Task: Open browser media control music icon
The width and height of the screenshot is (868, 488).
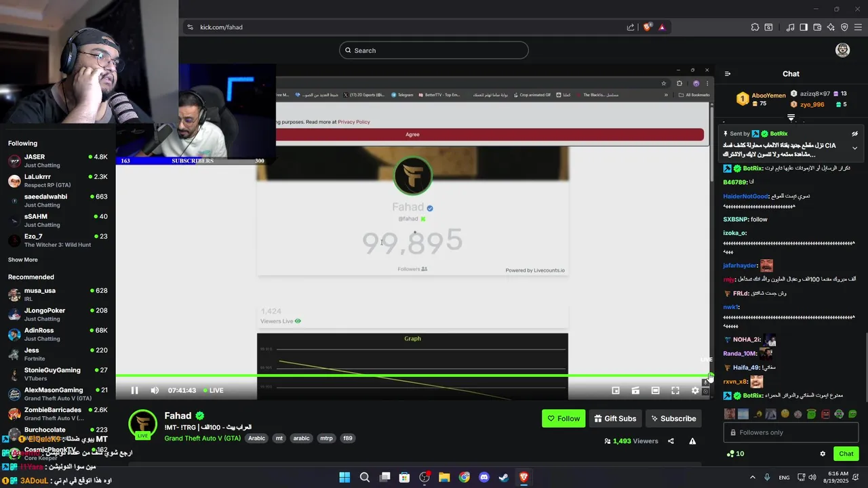Action: click(791, 27)
